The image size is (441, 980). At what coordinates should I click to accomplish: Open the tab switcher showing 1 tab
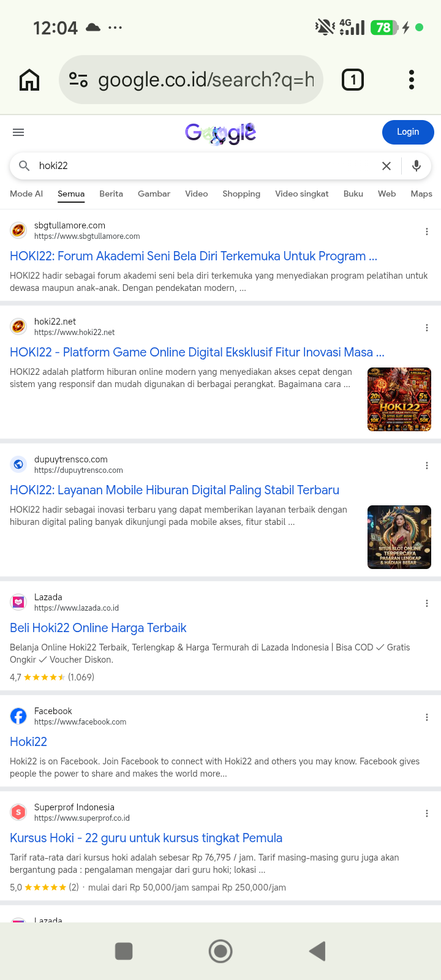coord(353,80)
